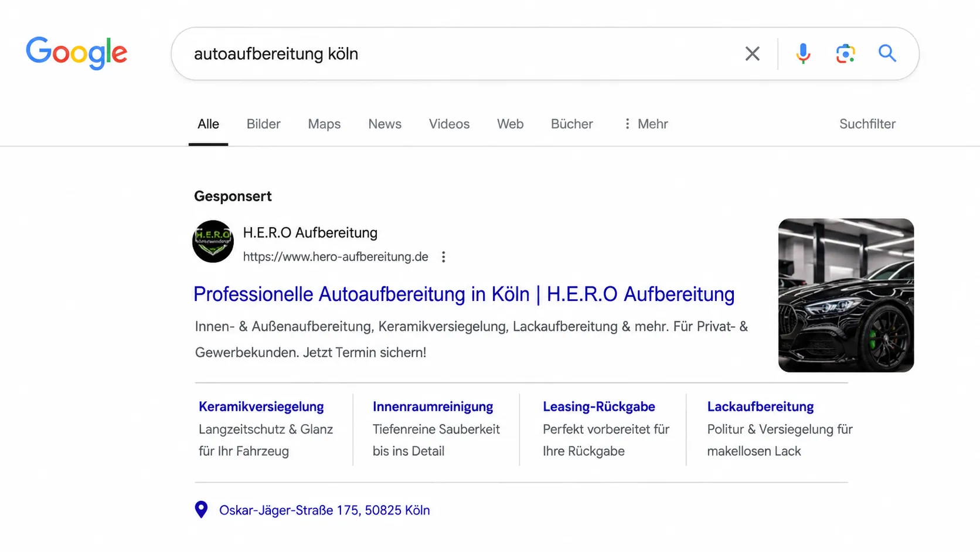Screen dimensions: 980x552
Task: Click the hero-aufbereitung.de URL text
Action: 335,257
